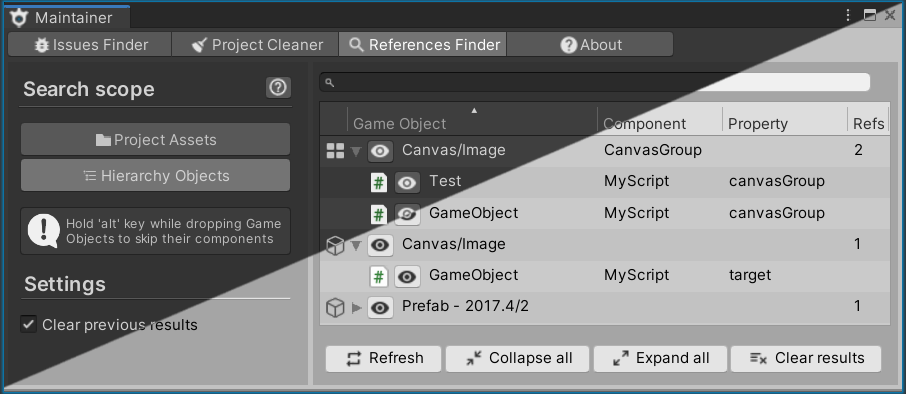Screen dimensions: 906x394
Task: Sort by Refs column header
Action: [x=868, y=119]
